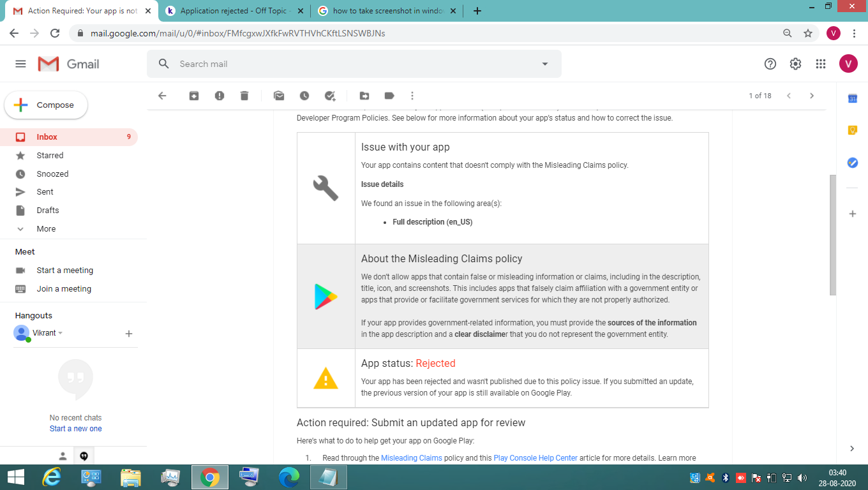Image resolution: width=868 pixels, height=490 pixels.
Task: Open the taskbar clock showing 03:40
Action: pyautogui.click(x=837, y=477)
